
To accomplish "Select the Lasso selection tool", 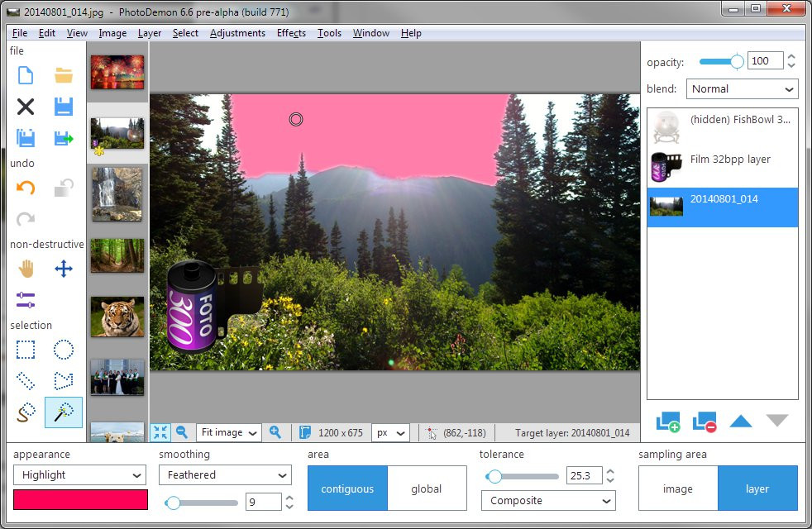I will pos(26,412).
